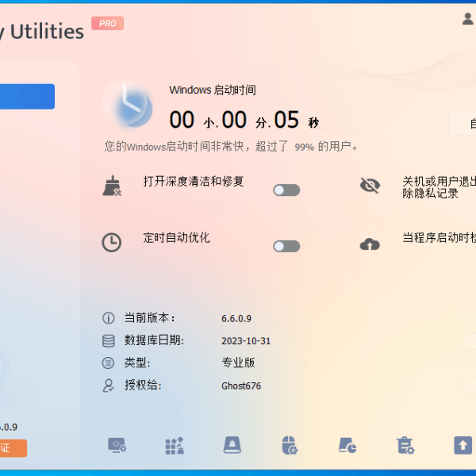Viewport: 476px width, 476px height.
Task: Open the user account icon at top right
Action: pos(467,19)
